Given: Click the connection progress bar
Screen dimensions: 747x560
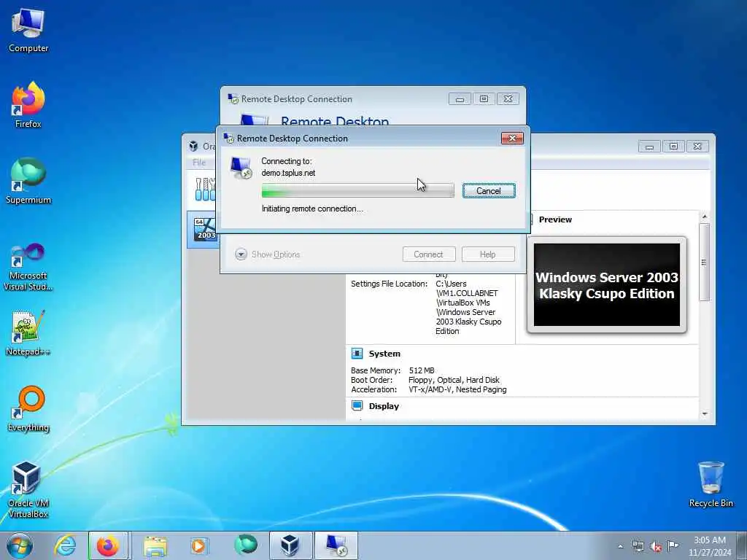Looking at the screenshot, I should coord(357,191).
